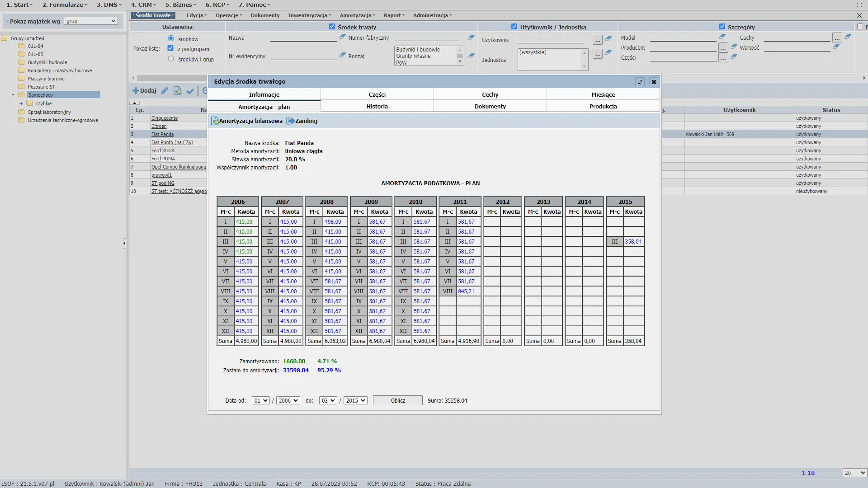Screen dimensions: 868x488
Task: Open the Fiat Punto (na FZK) link
Action: [x=172, y=142]
